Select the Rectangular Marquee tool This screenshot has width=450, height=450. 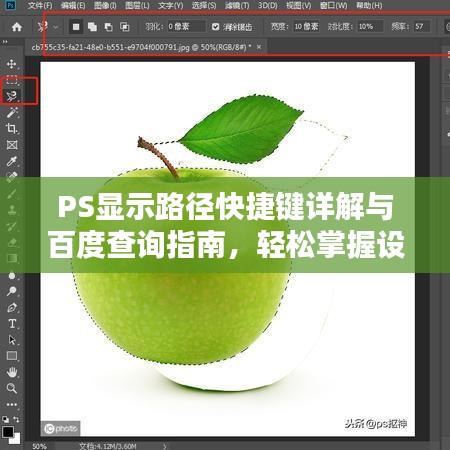click(x=12, y=80)
